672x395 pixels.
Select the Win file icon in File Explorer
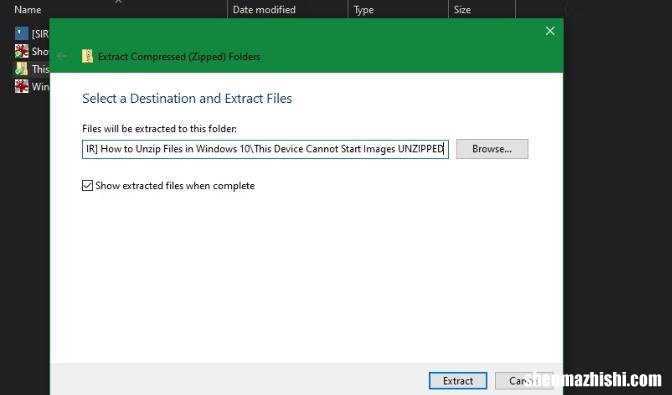[21, 86]
